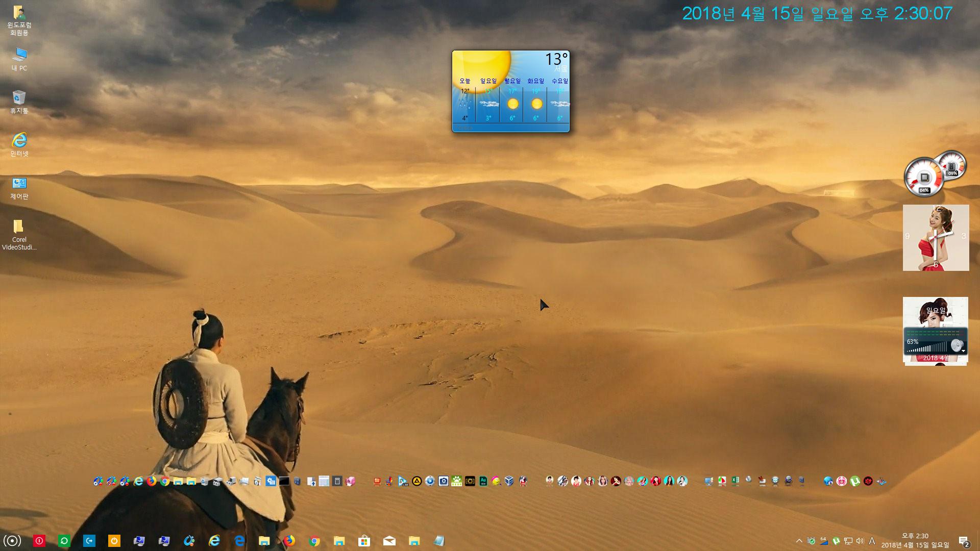This screenshot has height=551, width=980.
Task: Click the blue log-off icon on taskbar
Action: pyautogui.click(x=89, y=541)
